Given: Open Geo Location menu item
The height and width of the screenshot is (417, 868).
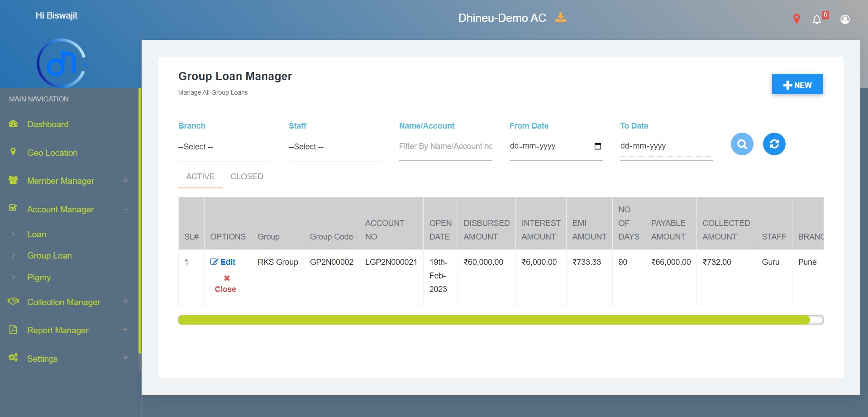Looking at the screenshot, I should pyautogui.click(x=52, y=153).
